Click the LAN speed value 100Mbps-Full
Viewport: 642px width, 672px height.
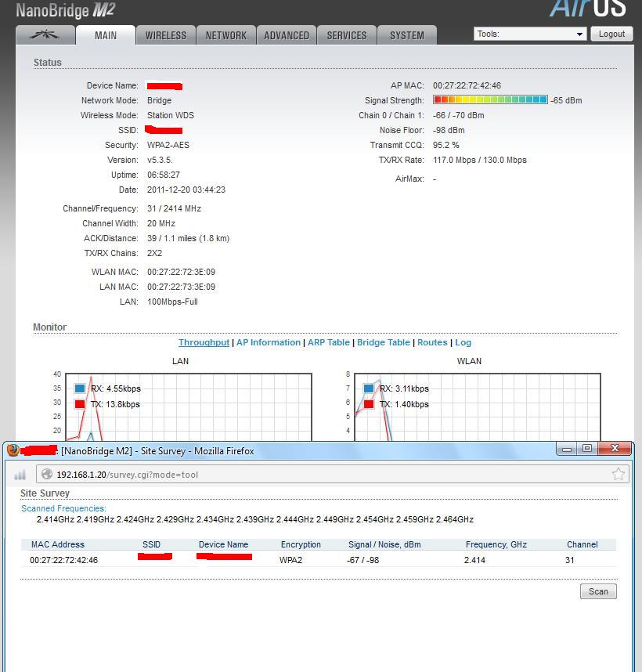point(172,302)
